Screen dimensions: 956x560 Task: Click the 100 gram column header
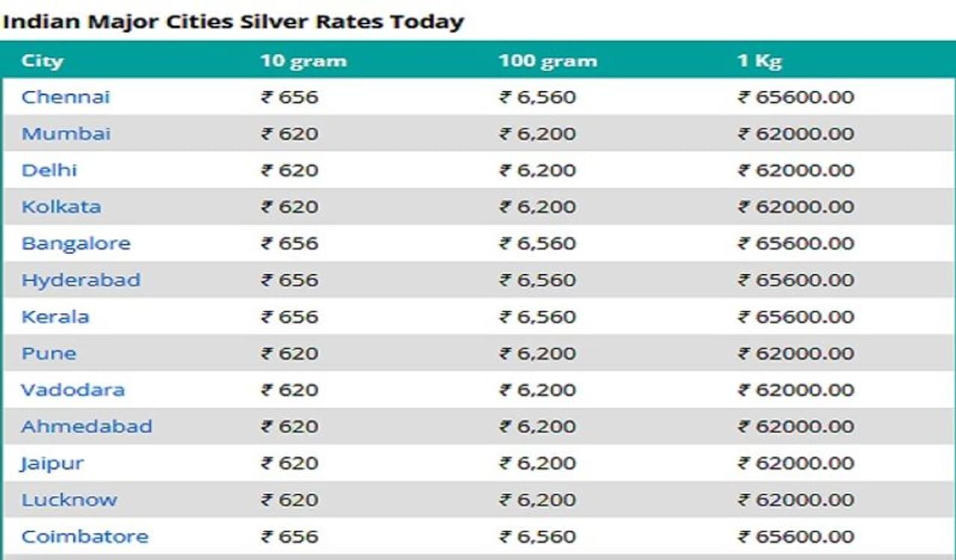[x=547, y=60]
